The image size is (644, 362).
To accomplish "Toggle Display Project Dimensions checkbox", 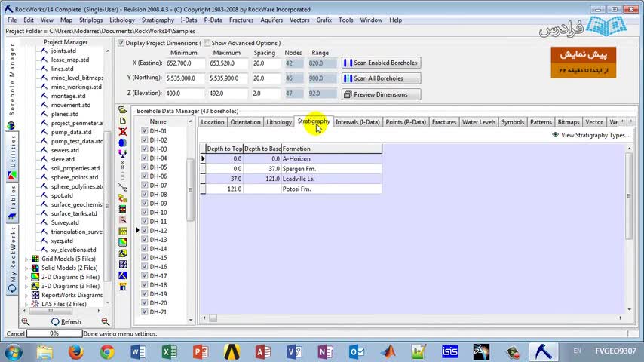I will pos(121,43).
